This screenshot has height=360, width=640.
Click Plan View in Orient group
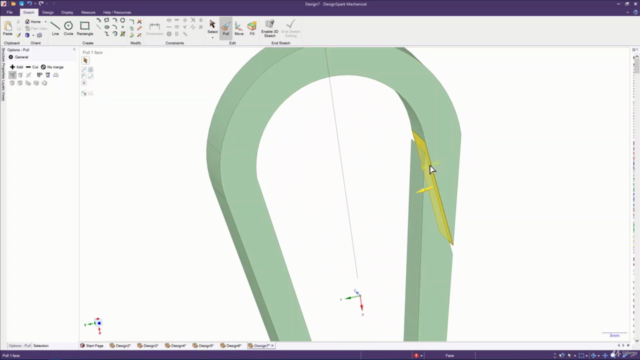click(36, 29)
